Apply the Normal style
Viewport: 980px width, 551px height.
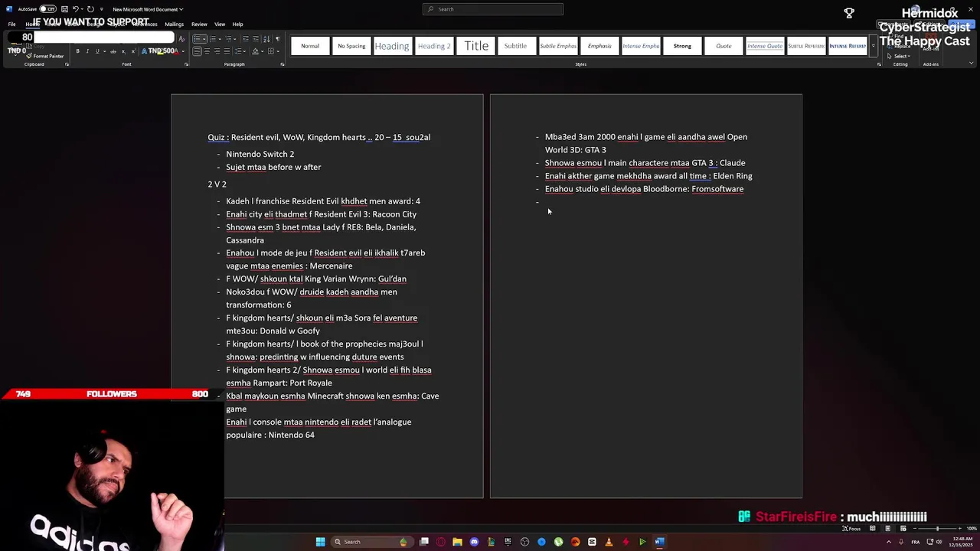click(x=310, y=46)
